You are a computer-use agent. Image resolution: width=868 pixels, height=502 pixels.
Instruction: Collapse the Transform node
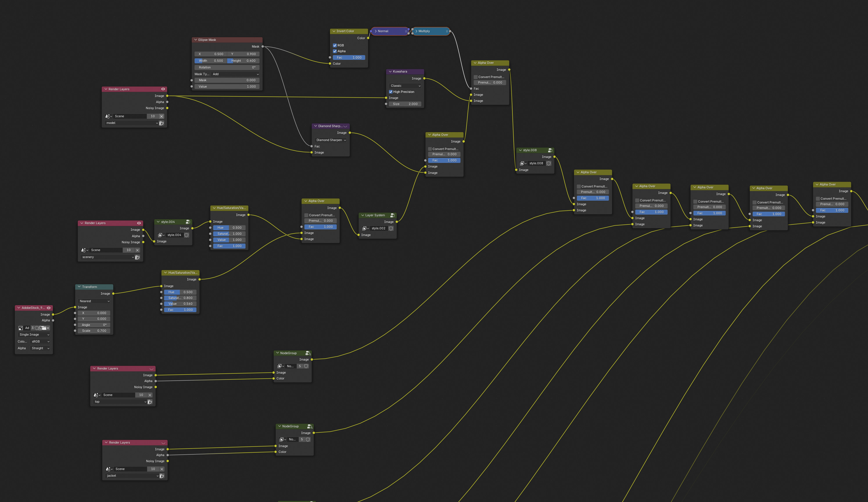(x=79, y=287)
